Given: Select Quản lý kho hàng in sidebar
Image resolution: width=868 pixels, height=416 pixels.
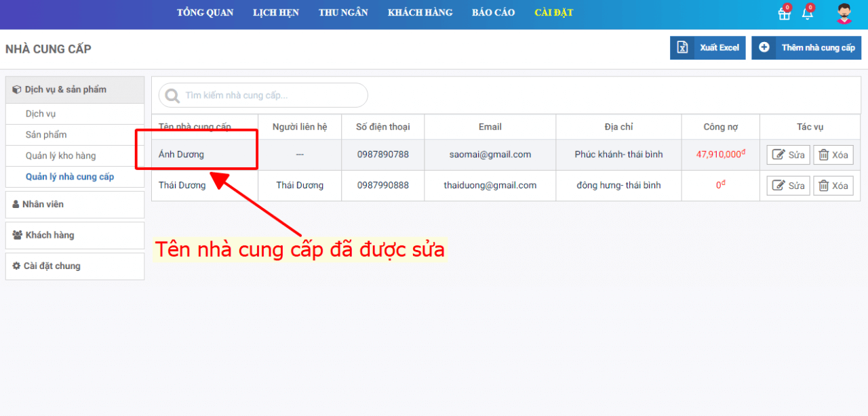Looking at the screenshot, I should [61, 156].
